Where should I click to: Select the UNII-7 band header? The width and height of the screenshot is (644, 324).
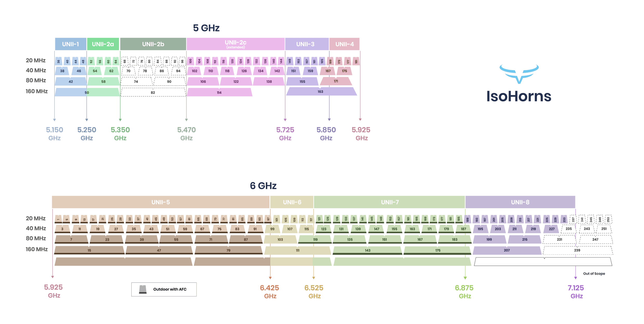click(389, 202)
